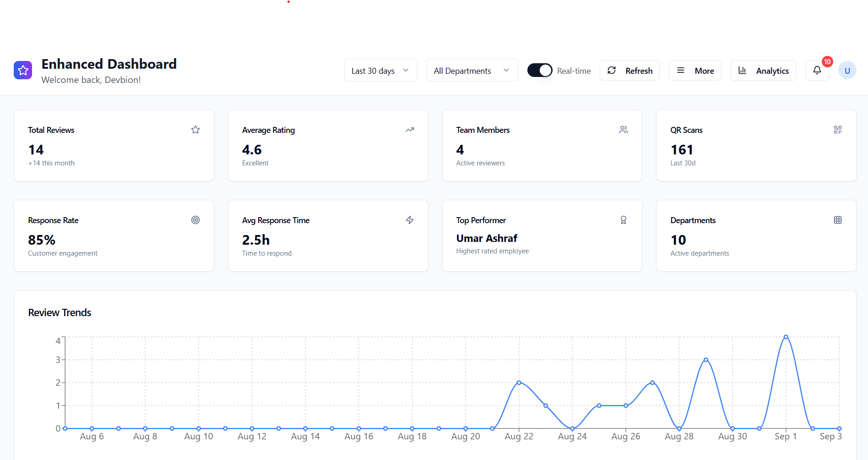
Task: Open the Analytics view
Action: tap(763, 71)
